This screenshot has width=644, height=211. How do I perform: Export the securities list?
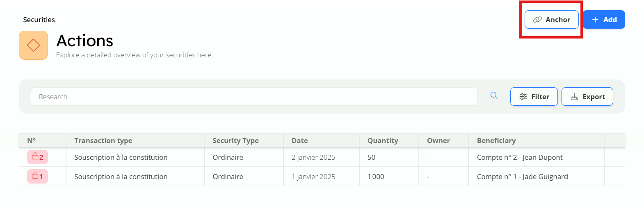pos(587,97)
